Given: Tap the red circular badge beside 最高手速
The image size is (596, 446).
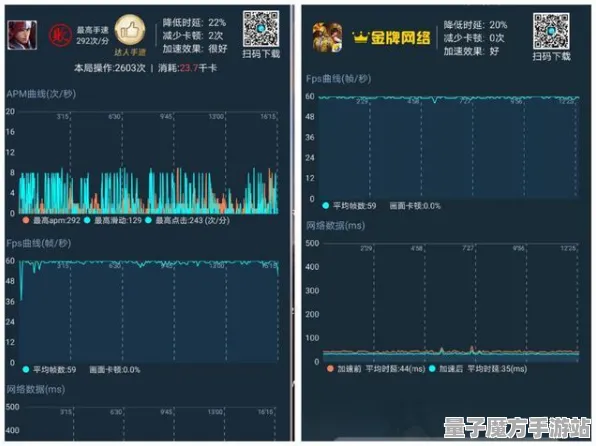Looking at the screenshot, I should pyautogui.click(x=60, y=35).
